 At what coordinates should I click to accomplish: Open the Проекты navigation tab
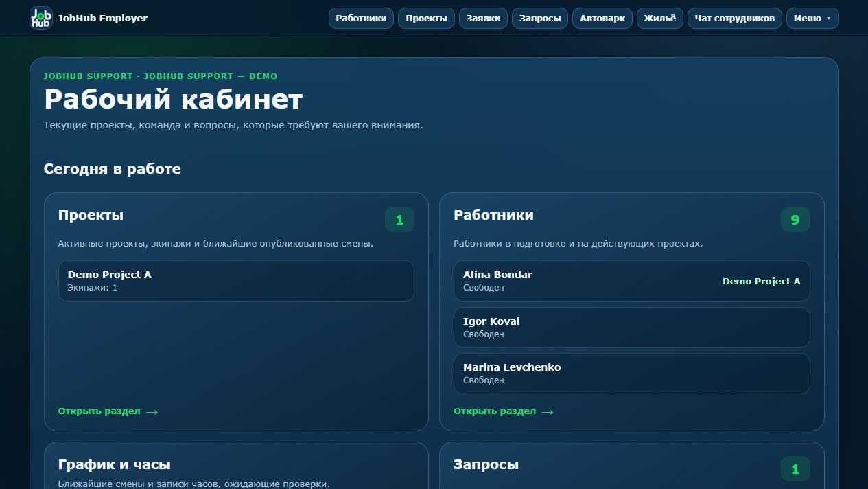426,19
